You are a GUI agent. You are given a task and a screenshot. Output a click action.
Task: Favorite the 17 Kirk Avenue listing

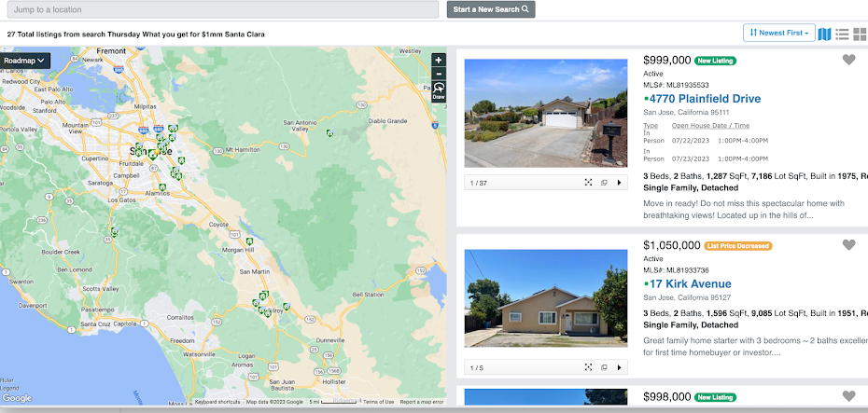pos(848,245)
